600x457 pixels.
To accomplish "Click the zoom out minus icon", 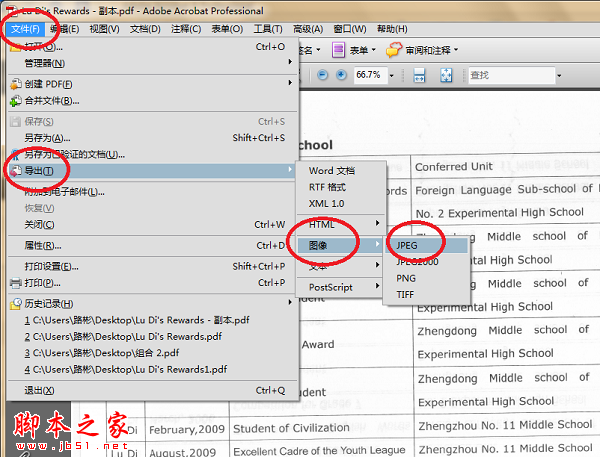I will (x=323, y=75).
